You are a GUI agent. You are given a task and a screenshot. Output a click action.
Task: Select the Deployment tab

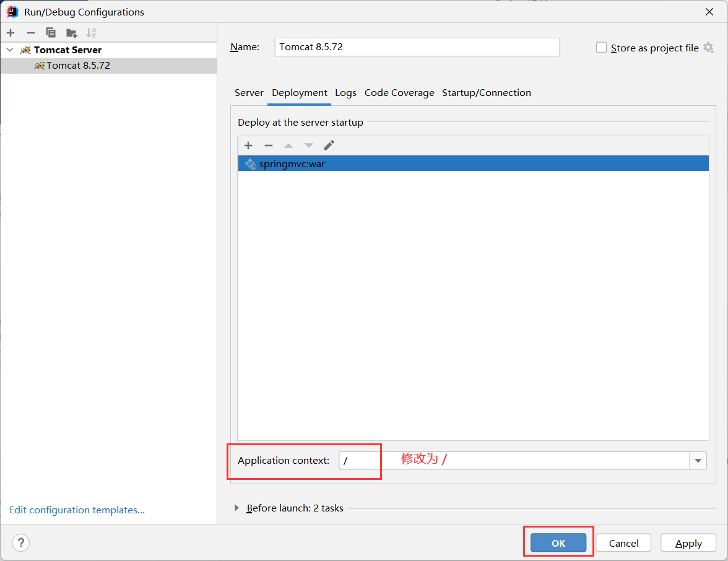tap(300, 93)
